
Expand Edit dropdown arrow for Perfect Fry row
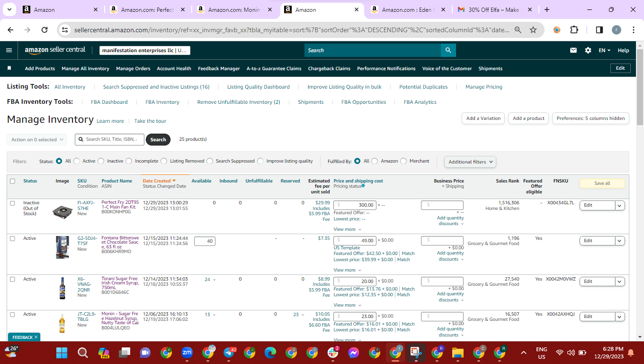[620, 205]
